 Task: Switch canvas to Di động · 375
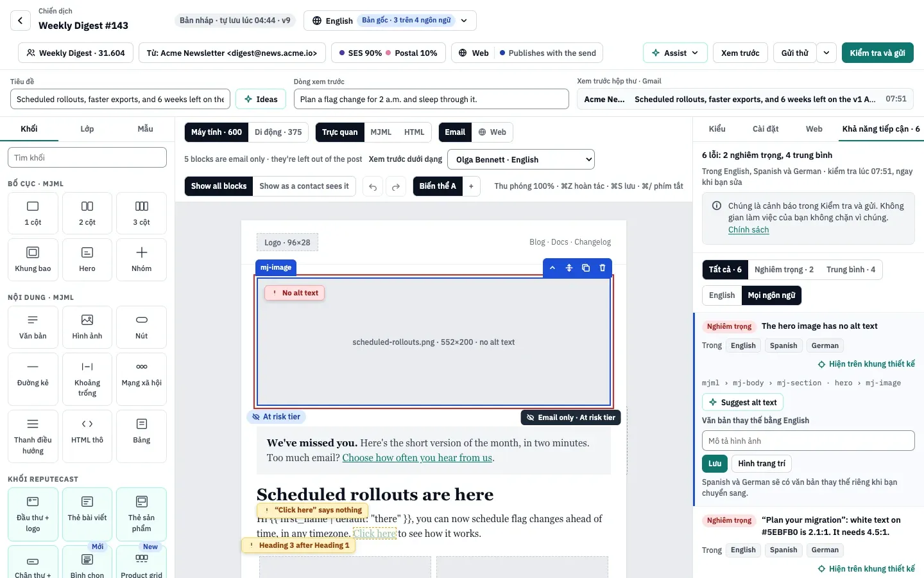tap(278, 132)
